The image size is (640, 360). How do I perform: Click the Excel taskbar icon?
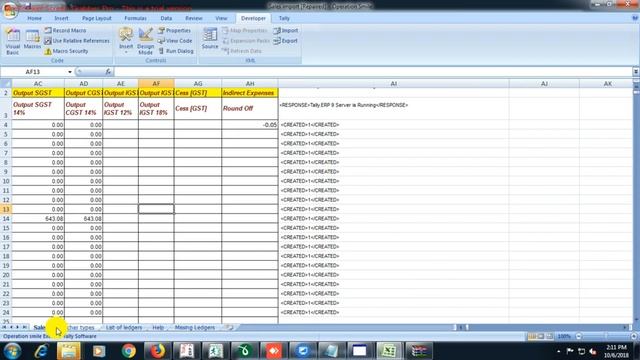click(389, 351)
